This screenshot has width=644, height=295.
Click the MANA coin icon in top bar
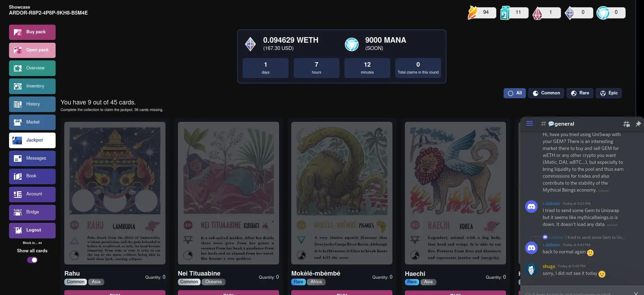tap(603, 13)
